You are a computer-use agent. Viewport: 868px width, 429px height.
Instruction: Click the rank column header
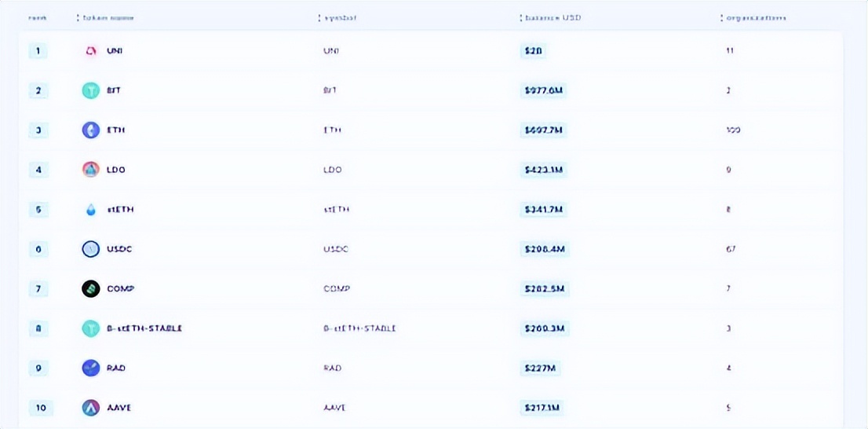pos(37,17)
